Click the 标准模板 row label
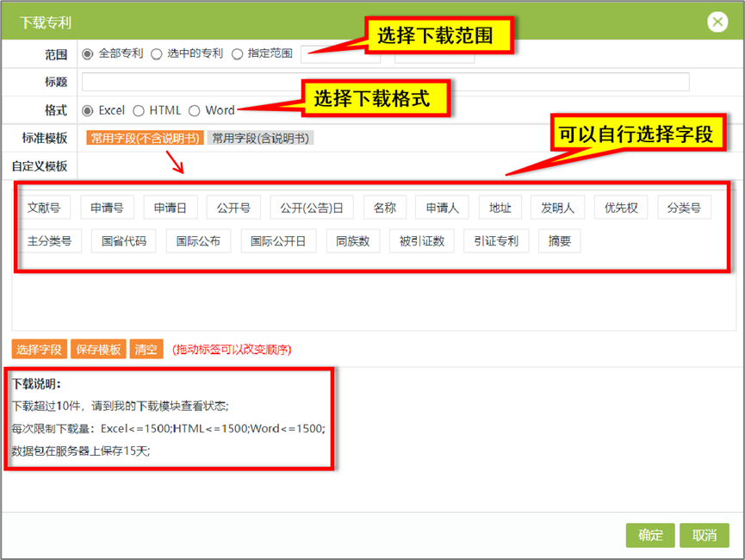745x560 pixels. [45, 138]
